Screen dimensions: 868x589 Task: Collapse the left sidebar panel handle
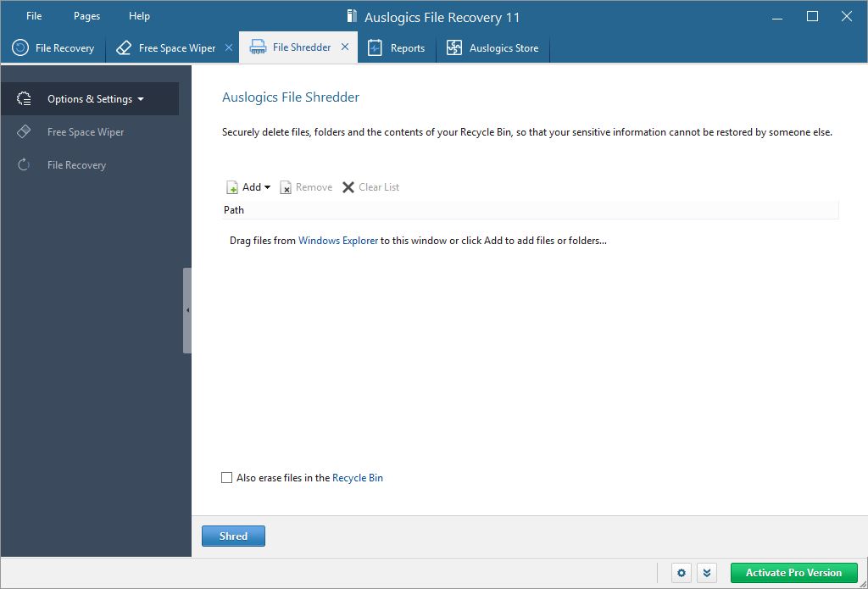(187, 310)
